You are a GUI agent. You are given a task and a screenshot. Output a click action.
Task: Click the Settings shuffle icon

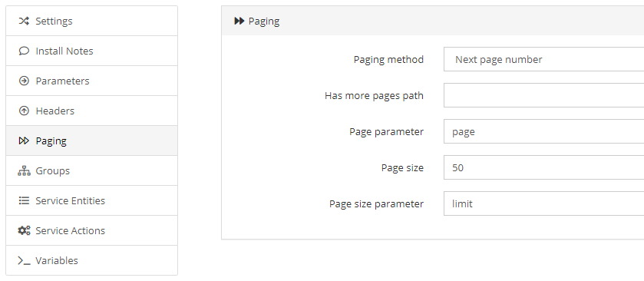click(24, 21)
